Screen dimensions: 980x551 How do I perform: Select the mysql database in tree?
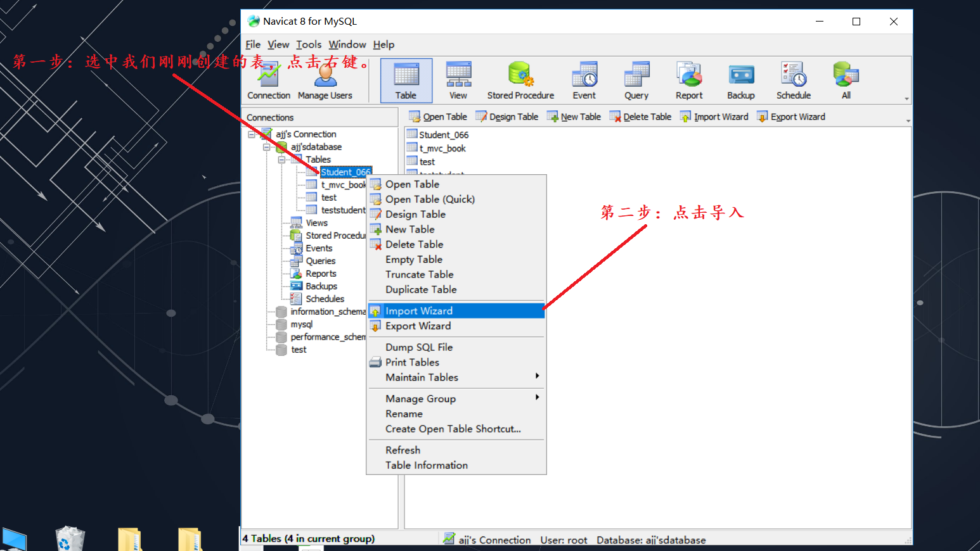pyautogui.click(x=301, y=324)
